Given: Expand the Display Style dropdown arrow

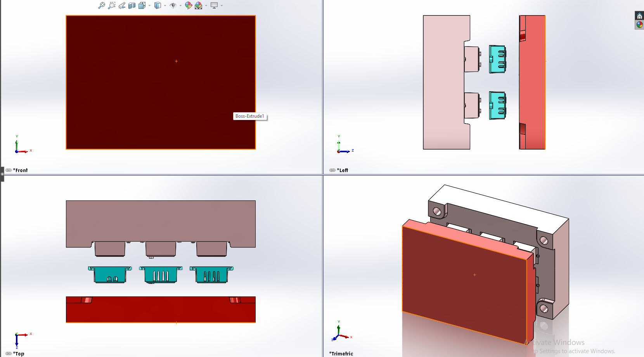Looking at the screenshot, I should coord(165,6).
